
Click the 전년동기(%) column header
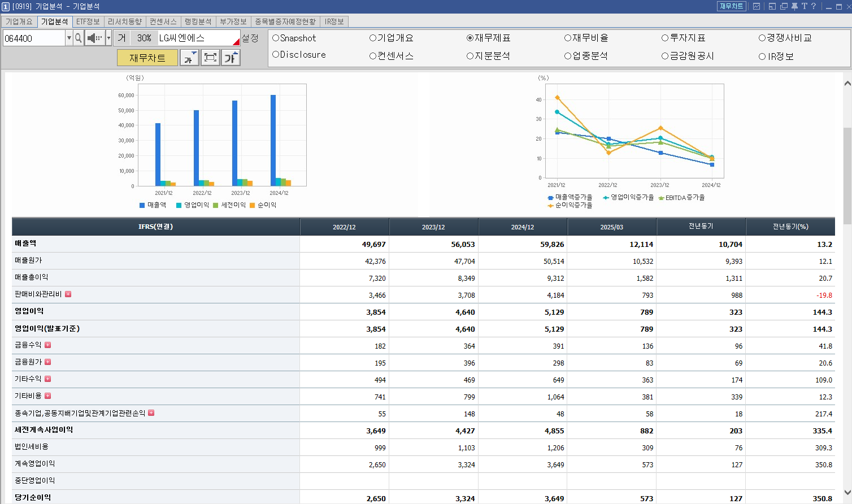tap(790, 227)
